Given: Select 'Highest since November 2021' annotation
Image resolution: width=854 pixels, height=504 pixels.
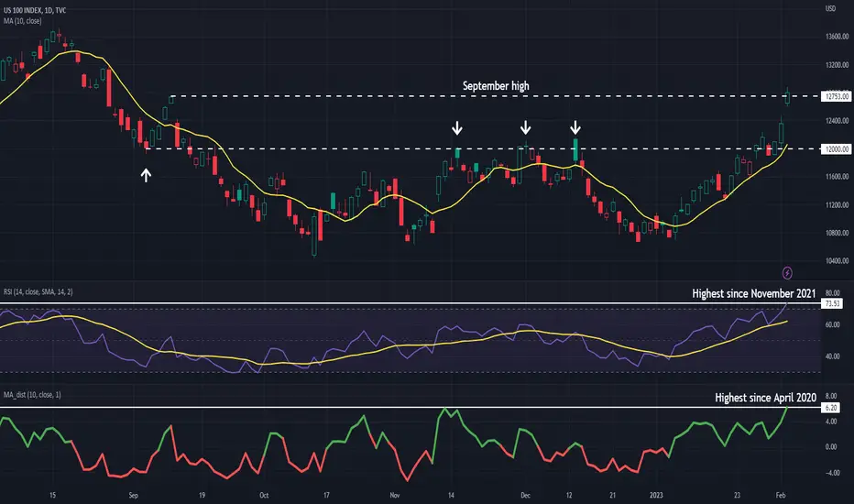Looking at the screenshot, I should coord(754,293).
